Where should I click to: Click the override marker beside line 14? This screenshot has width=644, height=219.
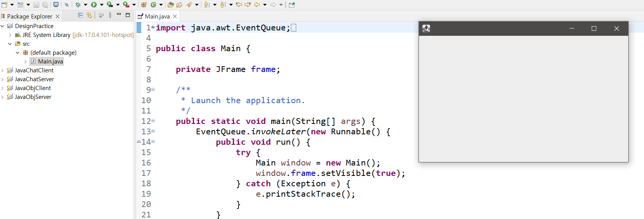139,142
